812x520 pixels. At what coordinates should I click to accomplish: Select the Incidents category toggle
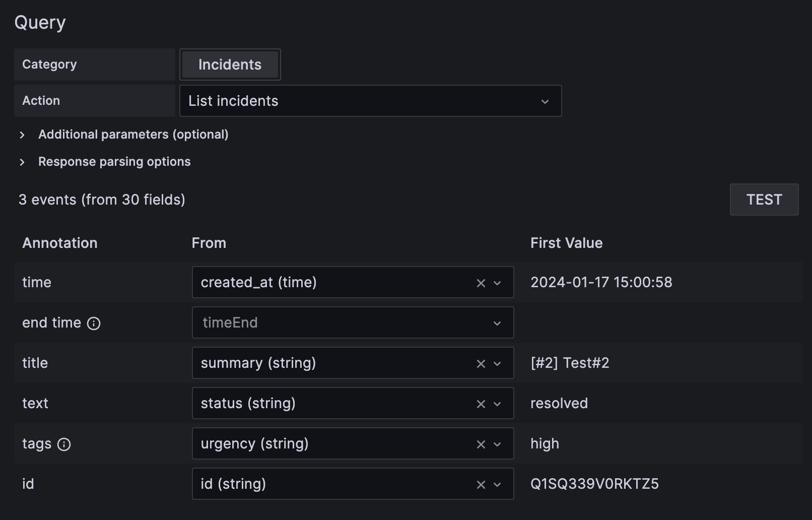click(230, 64)
